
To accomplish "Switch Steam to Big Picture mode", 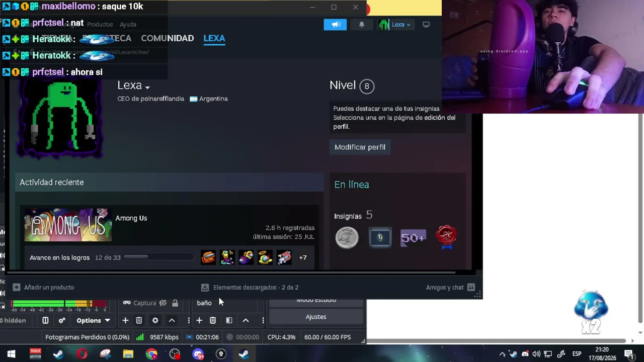I will tap(426, 25).
